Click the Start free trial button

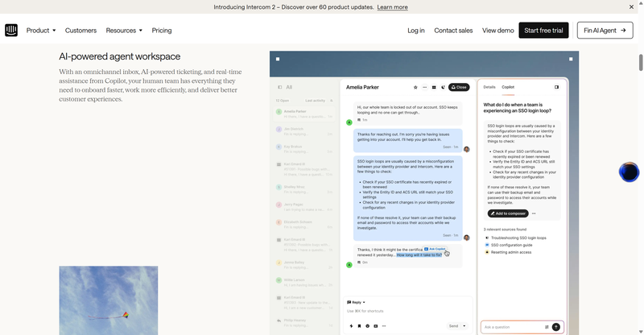(543, 31)
